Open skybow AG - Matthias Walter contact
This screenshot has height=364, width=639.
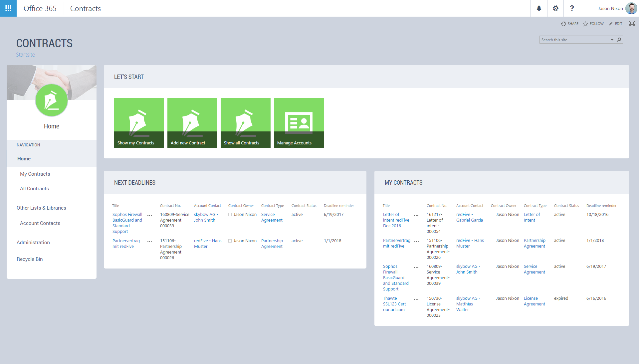click(468, 304)
